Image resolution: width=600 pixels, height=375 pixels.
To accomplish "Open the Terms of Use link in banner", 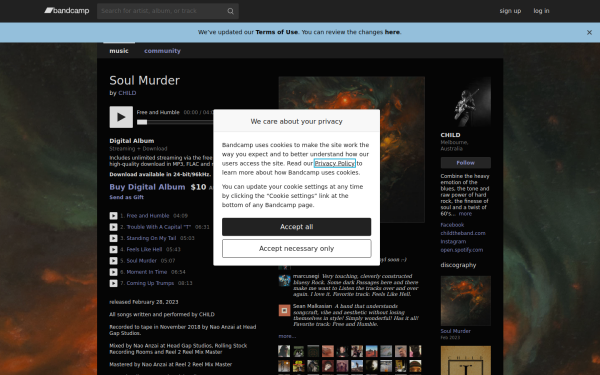I will (x=276, y=32).
